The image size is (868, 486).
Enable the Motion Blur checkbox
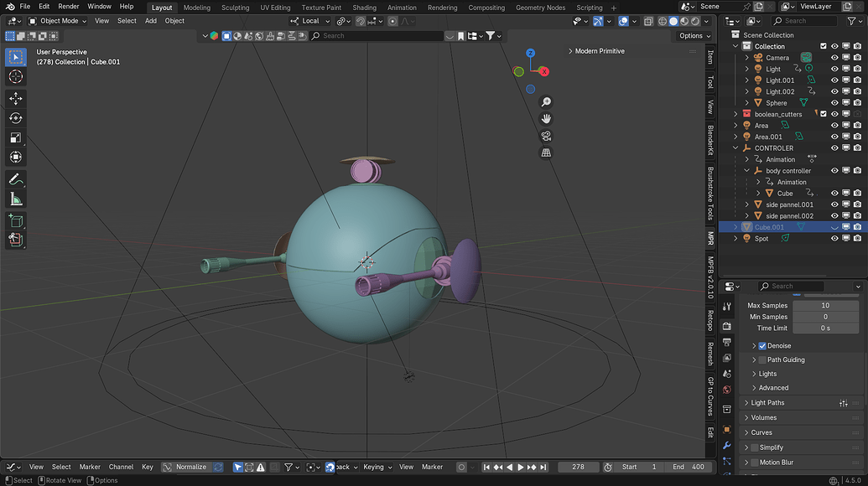pos(755,463)
